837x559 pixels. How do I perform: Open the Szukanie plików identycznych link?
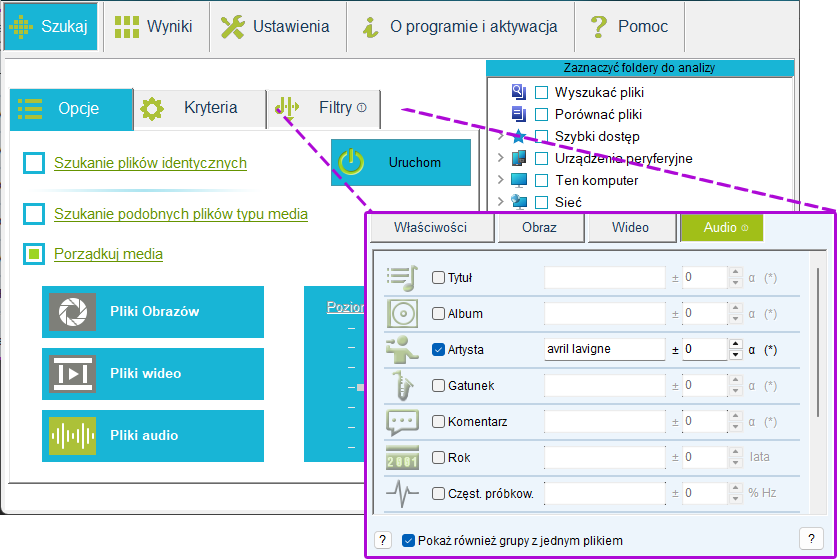click(x=151, y=163)
